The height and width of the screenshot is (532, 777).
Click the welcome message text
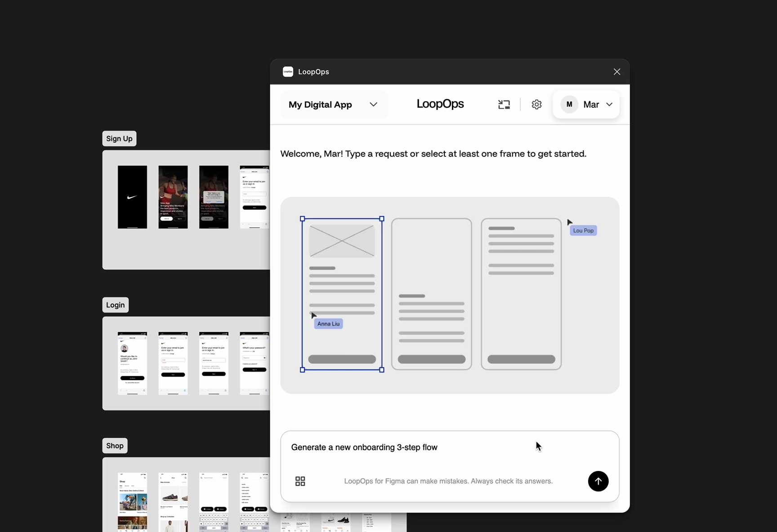[433, 154]
